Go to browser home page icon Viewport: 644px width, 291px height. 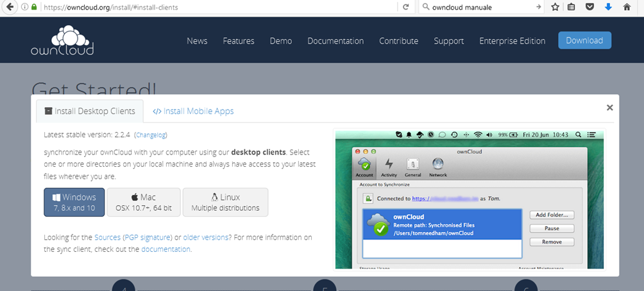tap(627, 7)
